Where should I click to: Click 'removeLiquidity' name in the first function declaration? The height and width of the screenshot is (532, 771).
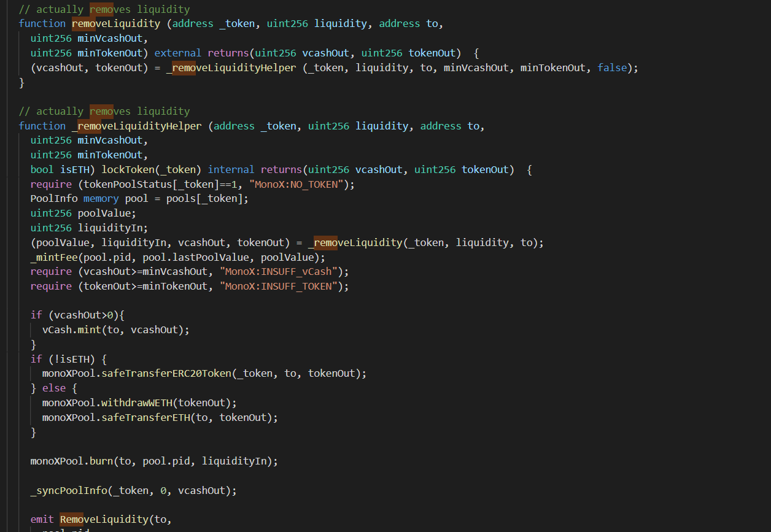coord(116,24)
